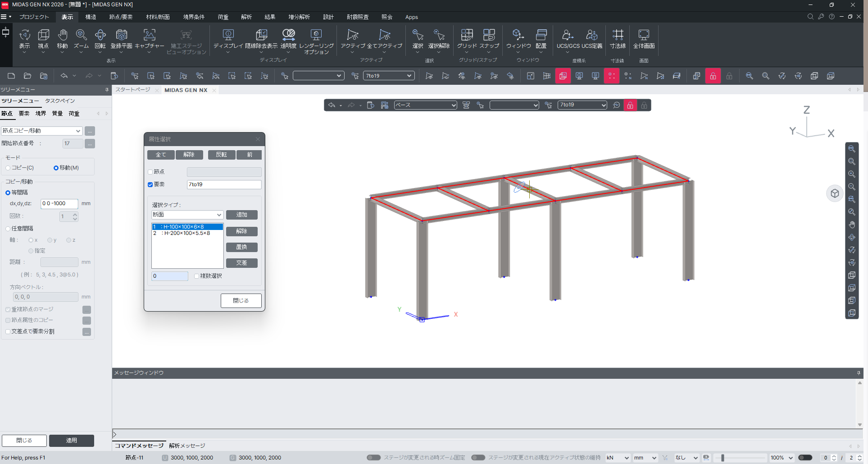Viewport: 868px width, 464px height.
Task: Click the view cube icon in viewport
Action: point(835,193)
